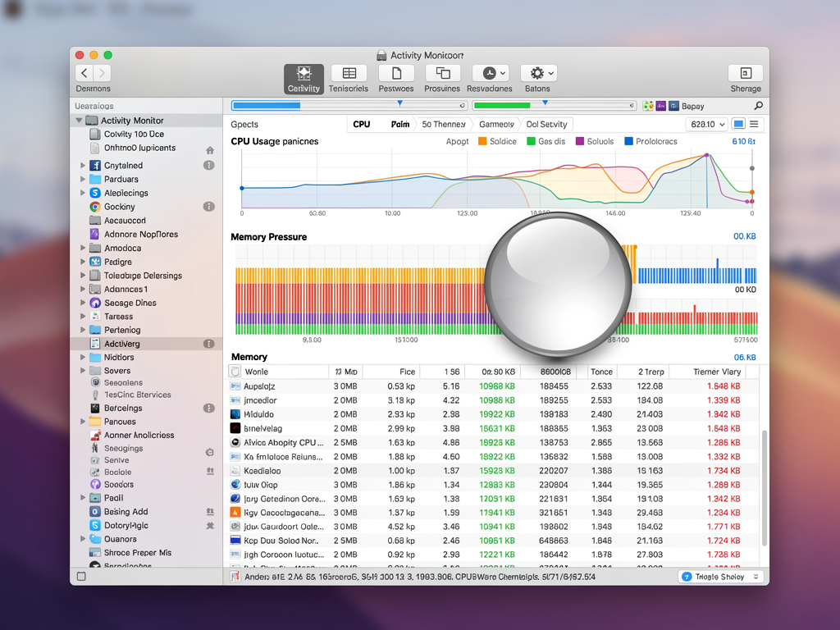840x630 pixels.
Task: Click the Soedors purple icon
Action: click(x=95, y=484)
